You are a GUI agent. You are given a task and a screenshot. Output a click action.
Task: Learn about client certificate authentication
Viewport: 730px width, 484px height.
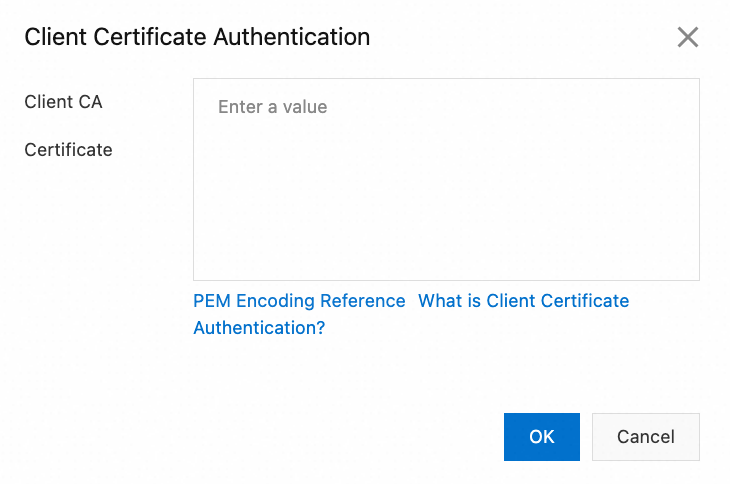click(x=523, y=301)
